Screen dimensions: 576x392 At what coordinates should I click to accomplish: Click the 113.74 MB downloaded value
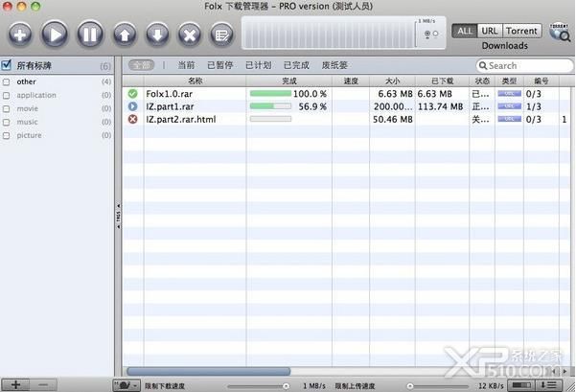440,107
